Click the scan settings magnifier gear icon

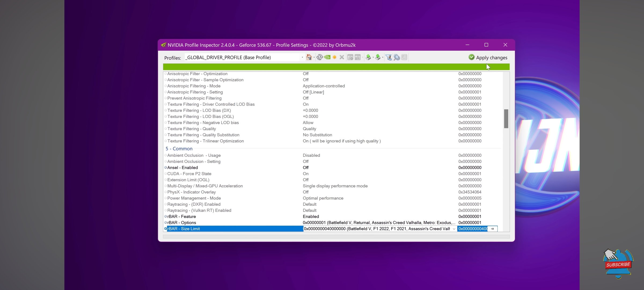point(397,57)
